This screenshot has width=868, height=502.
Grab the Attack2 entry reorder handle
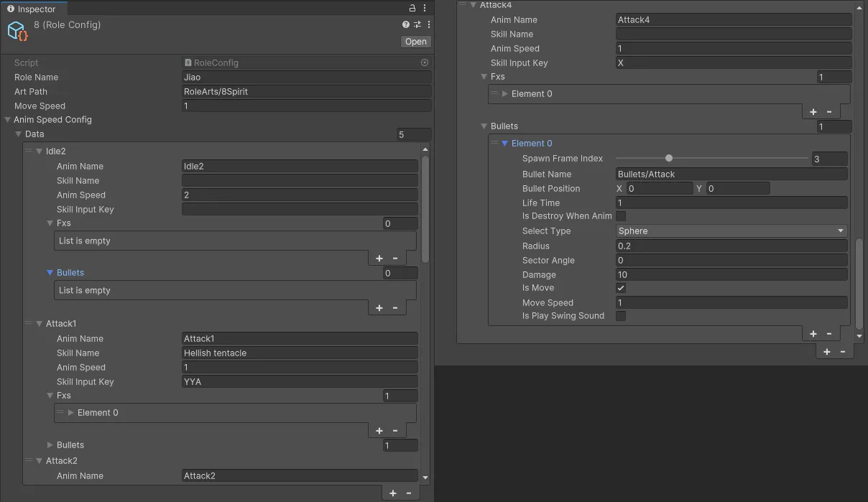tap(29, 460)
